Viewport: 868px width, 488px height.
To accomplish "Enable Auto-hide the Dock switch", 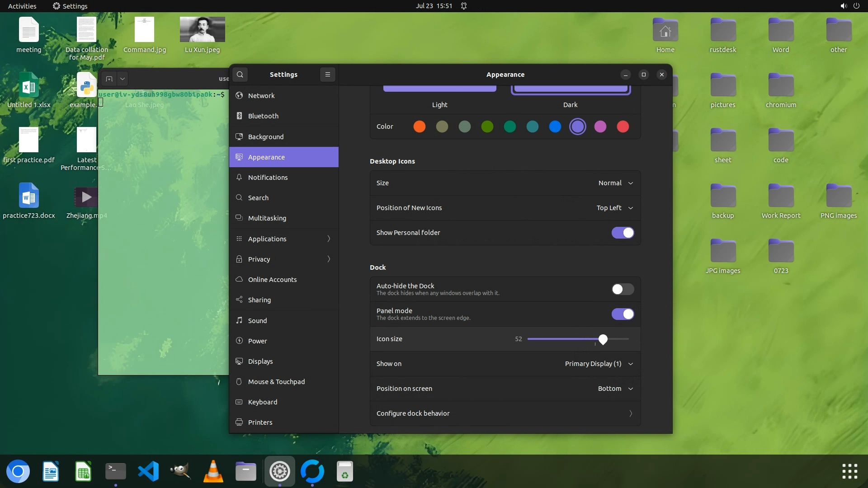I will 623,289.
